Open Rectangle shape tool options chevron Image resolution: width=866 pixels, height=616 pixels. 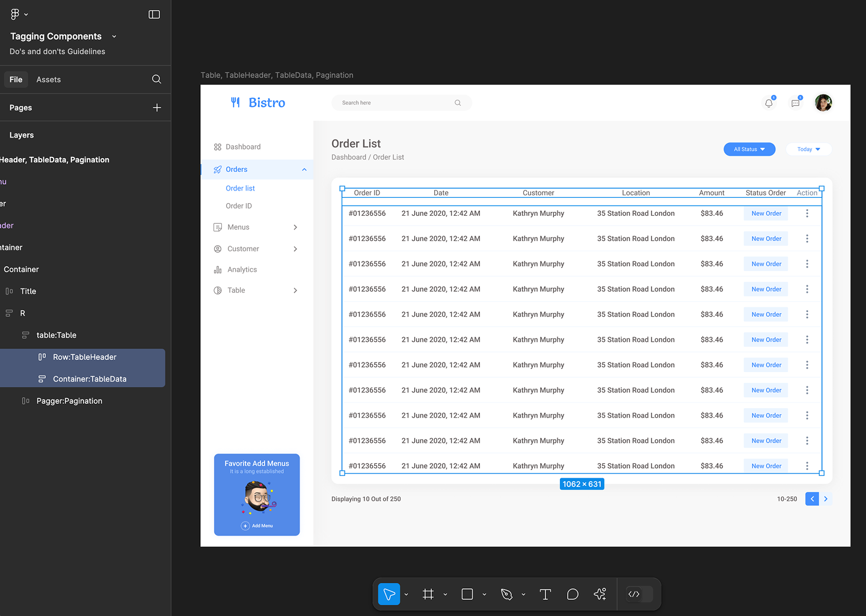[x=485, y=594]
